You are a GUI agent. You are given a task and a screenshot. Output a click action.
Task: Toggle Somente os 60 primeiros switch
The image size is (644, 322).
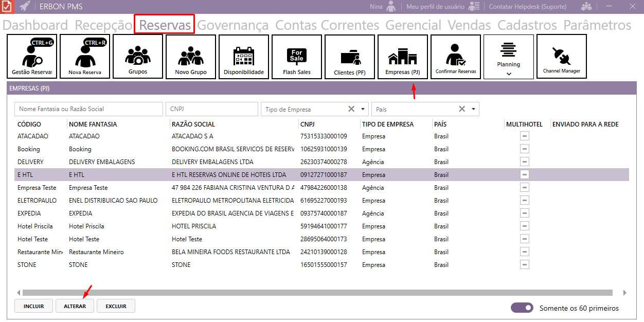click(x=522, y=308)
